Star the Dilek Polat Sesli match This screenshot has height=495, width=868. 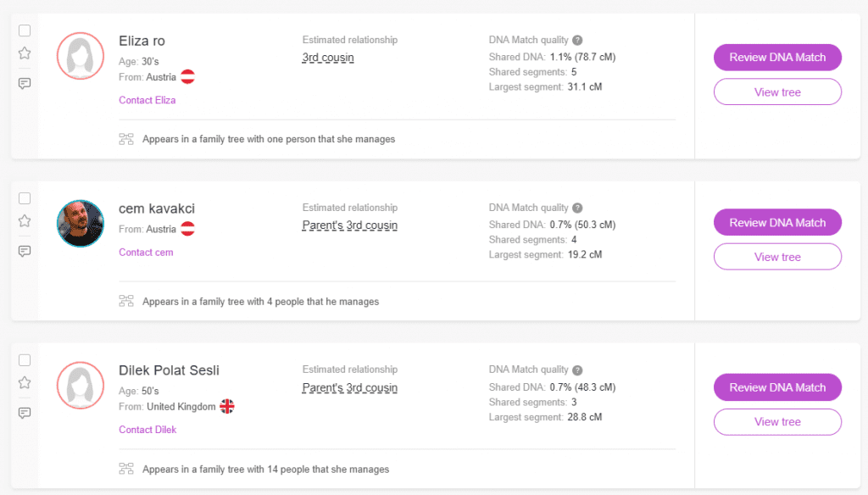point(25,382)
